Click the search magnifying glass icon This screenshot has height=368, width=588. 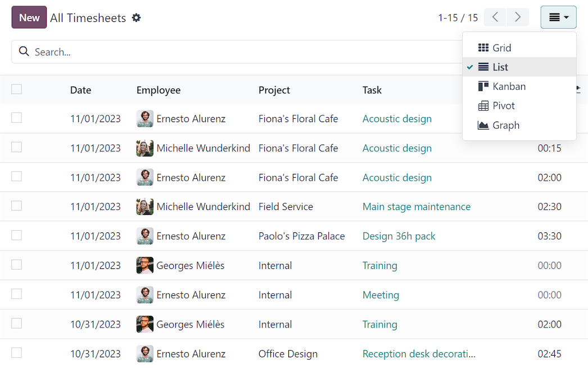[24, 51]
